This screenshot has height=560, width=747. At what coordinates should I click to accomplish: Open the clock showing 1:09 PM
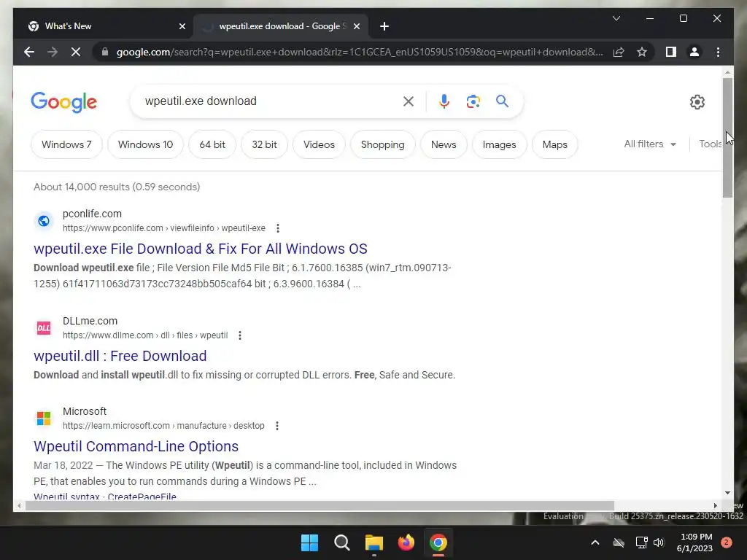(x=695, y=542)
